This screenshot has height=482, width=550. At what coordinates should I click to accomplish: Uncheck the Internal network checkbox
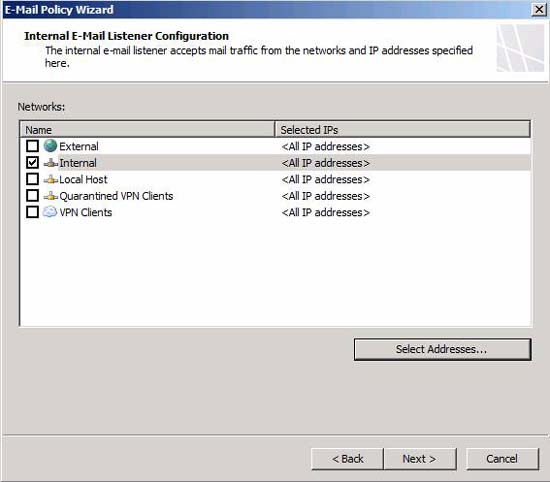[x=32, y=162]
